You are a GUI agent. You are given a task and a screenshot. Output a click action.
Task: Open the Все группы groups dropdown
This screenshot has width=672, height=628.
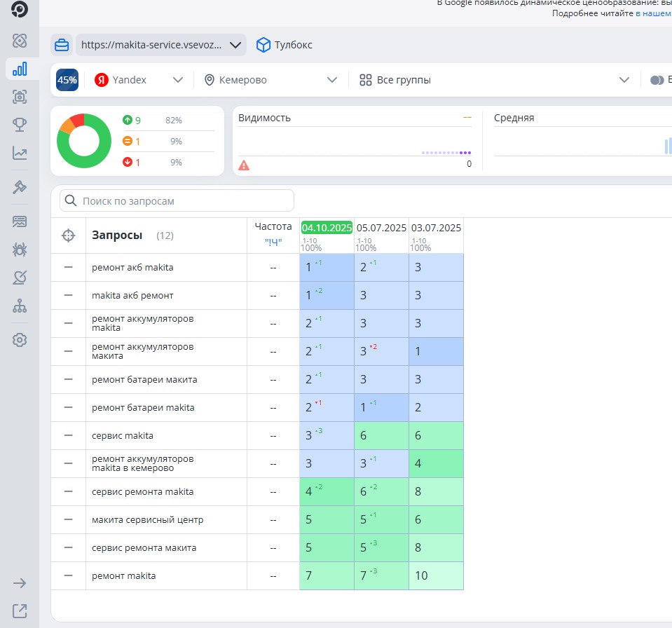coord(494,80)
